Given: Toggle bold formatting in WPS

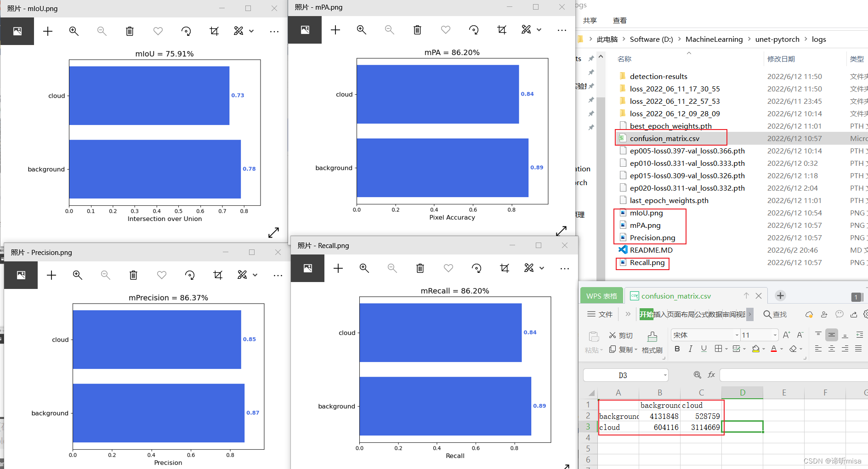Looking at the screenshot, I should point(677,349).
